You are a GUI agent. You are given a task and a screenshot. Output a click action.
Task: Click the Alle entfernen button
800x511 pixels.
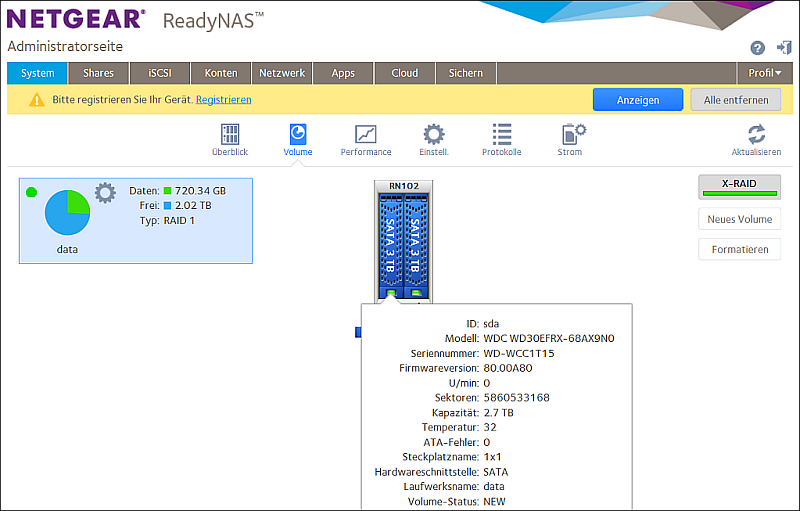tap(736, 100)
